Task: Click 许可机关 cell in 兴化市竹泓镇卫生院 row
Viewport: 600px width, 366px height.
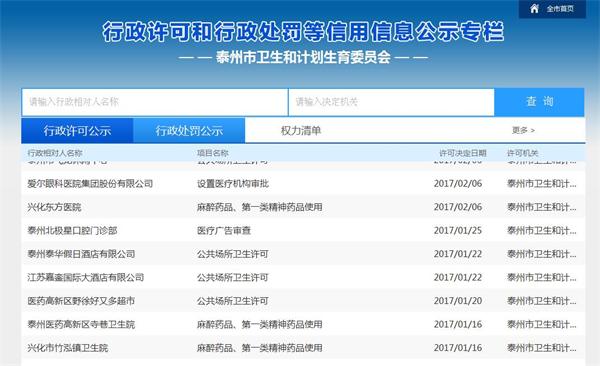Action: pyautogui.click(x=541, y=348)
